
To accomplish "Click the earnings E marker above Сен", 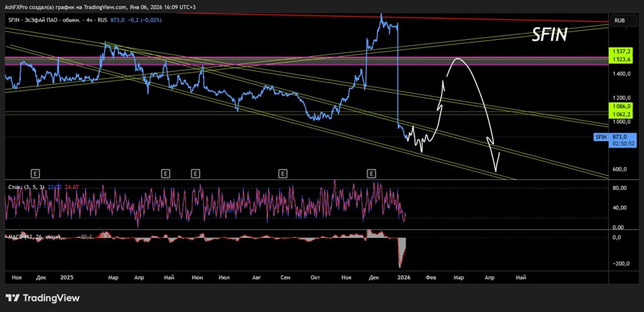I will pos(283,174).
